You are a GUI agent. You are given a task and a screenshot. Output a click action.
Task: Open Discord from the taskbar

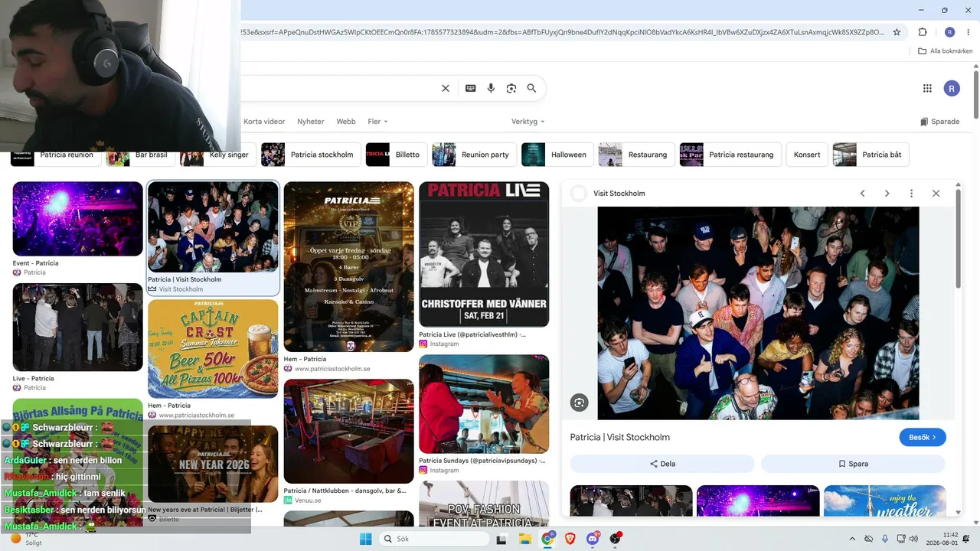(593, 539)
